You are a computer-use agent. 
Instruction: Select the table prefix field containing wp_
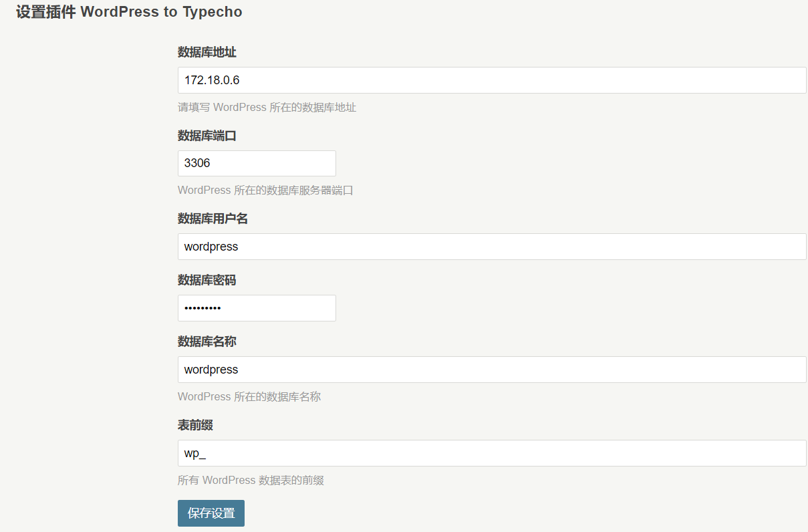pyautogui.click(x=492, y=453)
